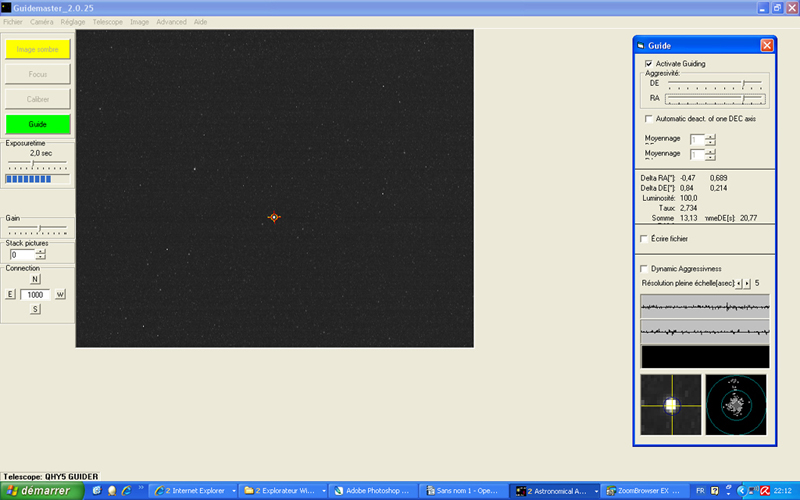Switch to ZoomBrowser EX taskbar button
The width and height of the screenshot is (800, 500).
(642, 491)
